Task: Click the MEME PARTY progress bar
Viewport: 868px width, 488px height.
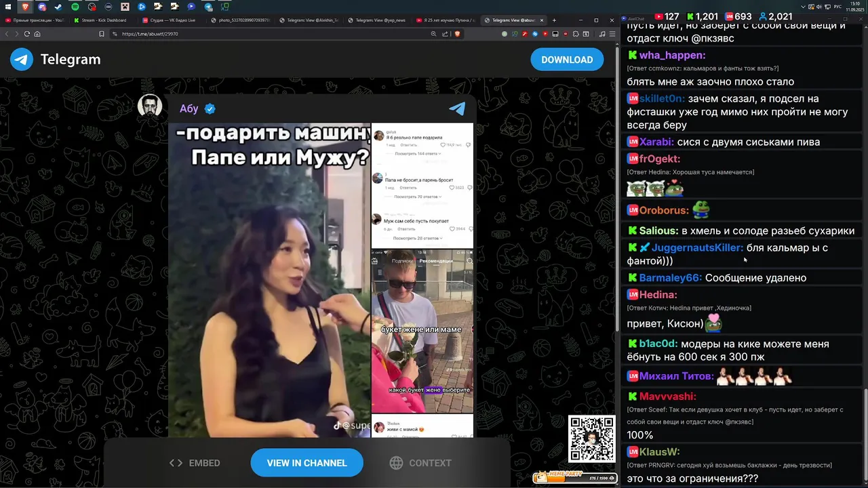Action: pos(574,477)
